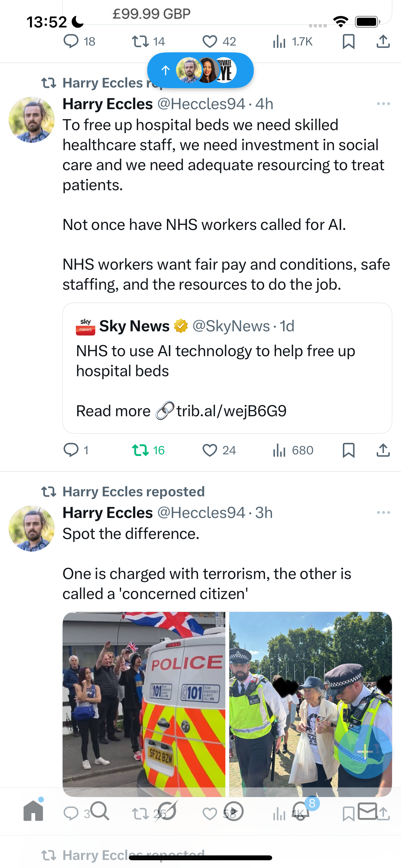Undo repost on NHS AI tweet
Image resolution: width=401 pixels, height=868 pixels.
coord(140,450)
